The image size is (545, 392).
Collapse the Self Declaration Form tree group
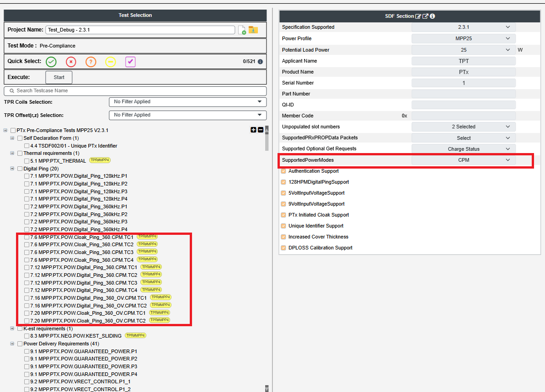tap(12, 138)
